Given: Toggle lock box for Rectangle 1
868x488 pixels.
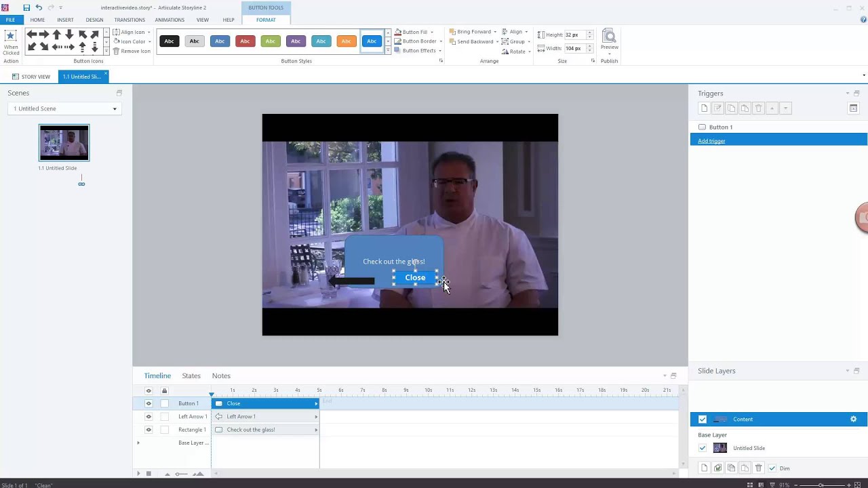Looking at the screenshot, I should (164, 430).
